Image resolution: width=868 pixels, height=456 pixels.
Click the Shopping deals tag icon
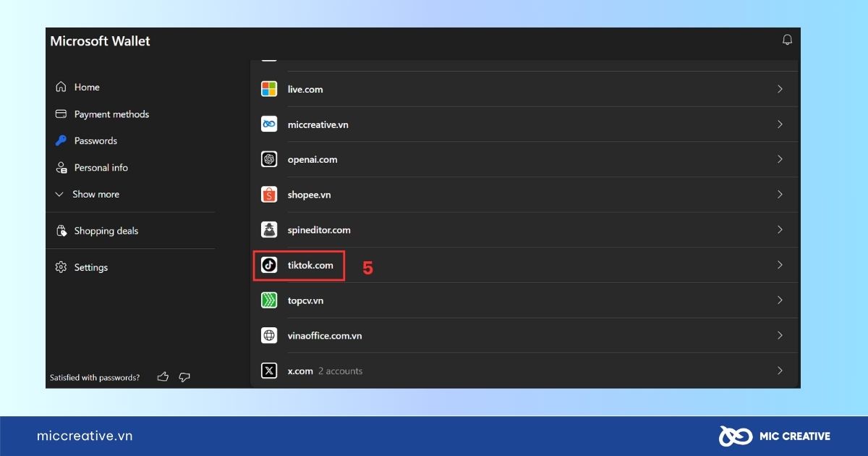click(61, 231)
